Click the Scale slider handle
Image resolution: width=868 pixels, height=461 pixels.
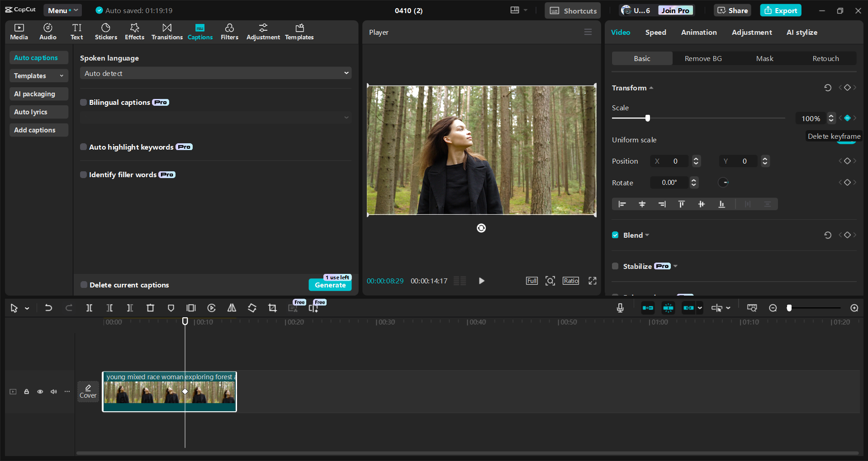pyautogui.click(x=647, y=118)
